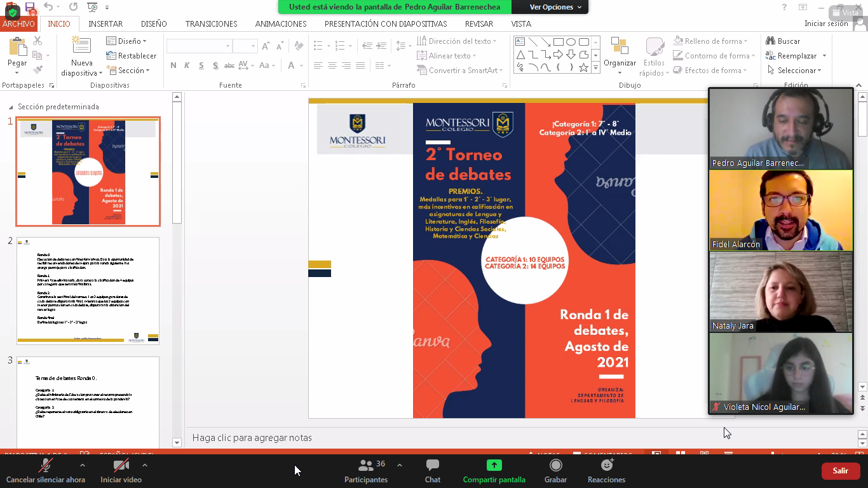868x488 pixels.
Task: Click the decrease indent icon
Action: (x=367, y=46)
